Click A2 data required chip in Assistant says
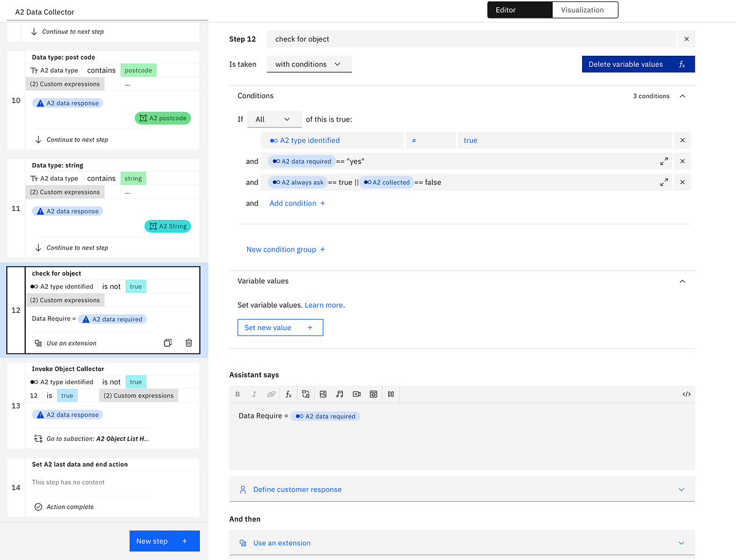The width and height of the screenshot is (736, 560). click(326, 416)
